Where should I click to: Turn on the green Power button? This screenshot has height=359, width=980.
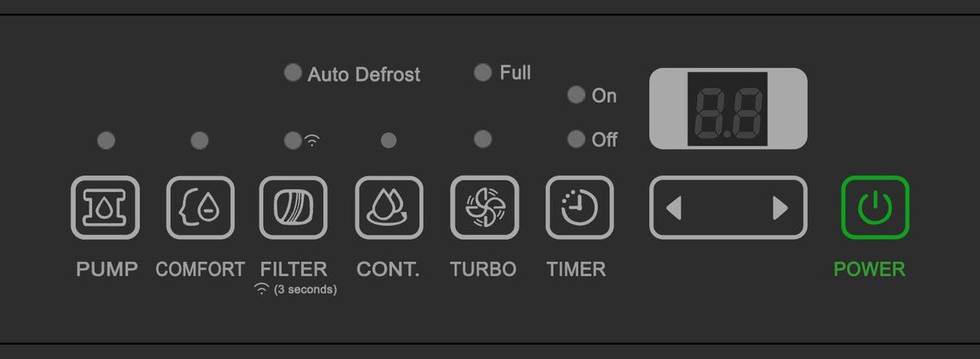875,207
